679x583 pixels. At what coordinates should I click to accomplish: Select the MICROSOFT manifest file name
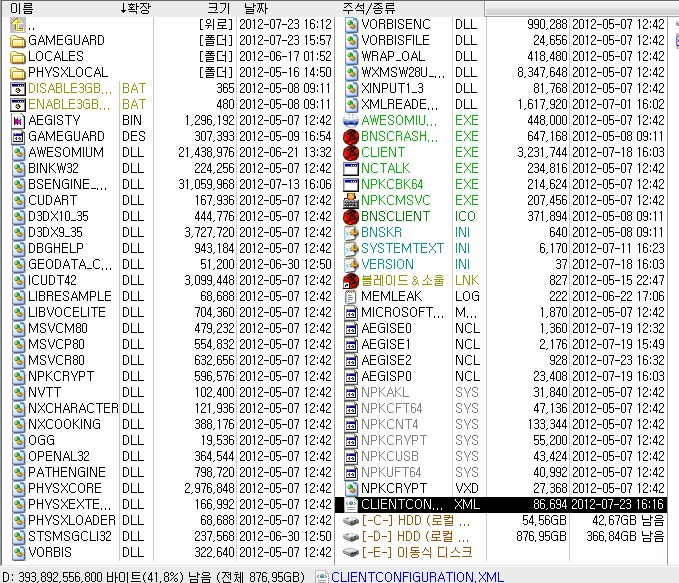tap(403, 313)
